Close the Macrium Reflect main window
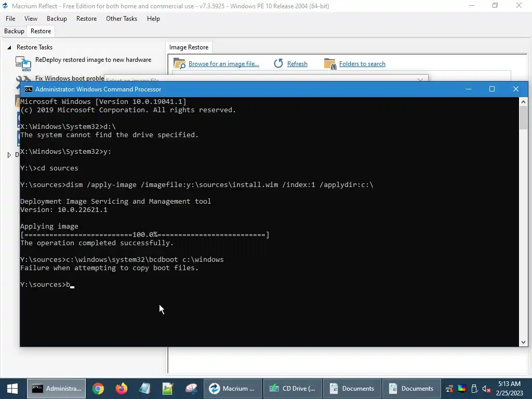This screenshot has width=532, height=399. coord(519,5)
